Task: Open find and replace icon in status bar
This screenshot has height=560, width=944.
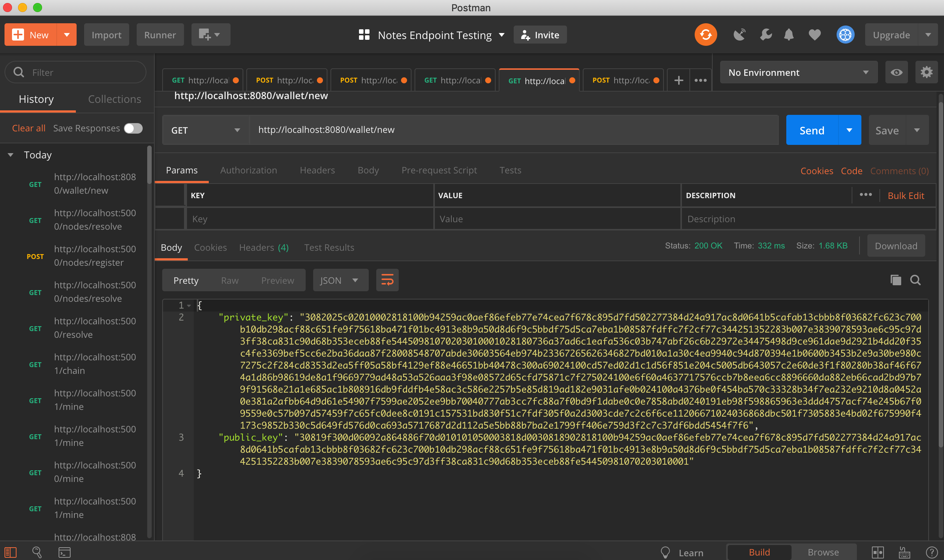Action: pos(37,552)
